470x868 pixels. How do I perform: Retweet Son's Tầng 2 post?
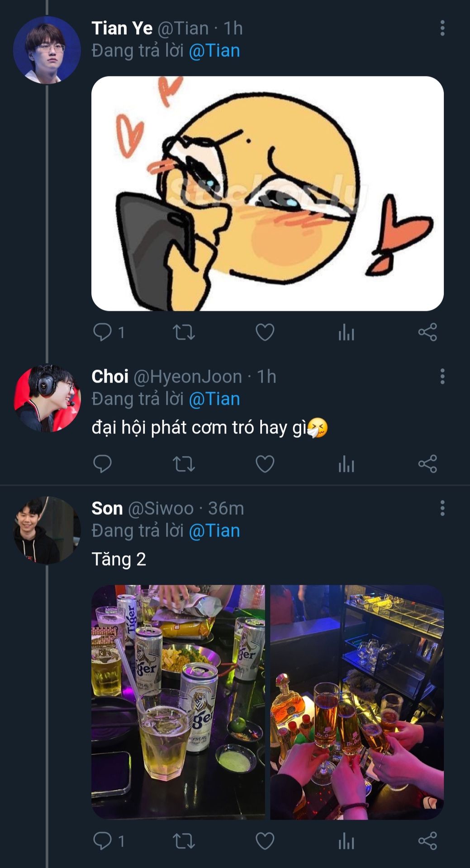[x=184, y=841]
